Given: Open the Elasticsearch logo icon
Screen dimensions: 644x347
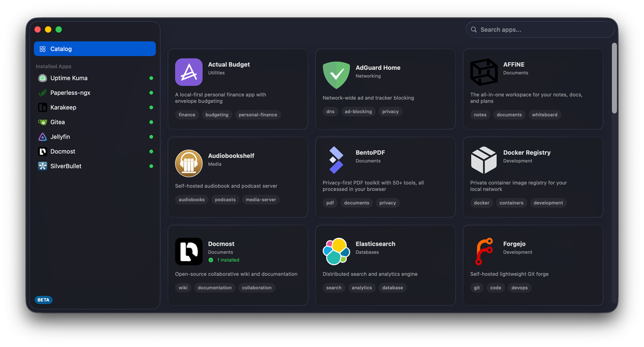Looking at the screenshot, I should click(336, 251).
